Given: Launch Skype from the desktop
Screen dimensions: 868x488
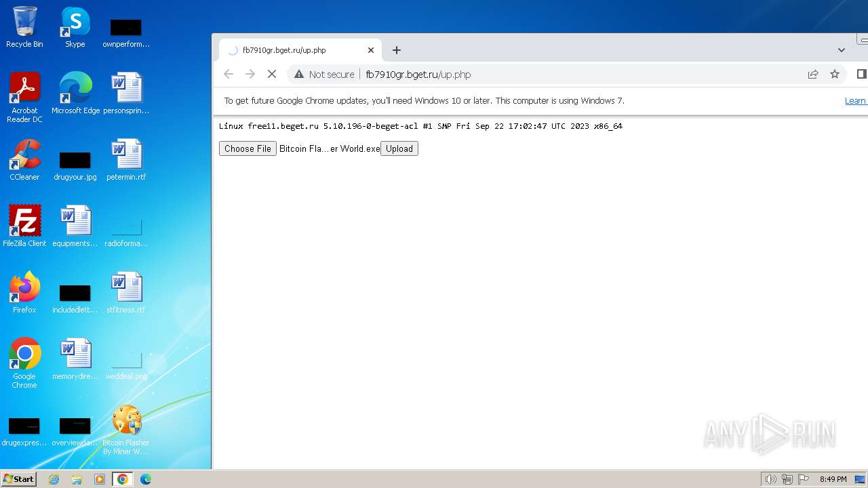Looking at the screenshot, I should 75,27.
